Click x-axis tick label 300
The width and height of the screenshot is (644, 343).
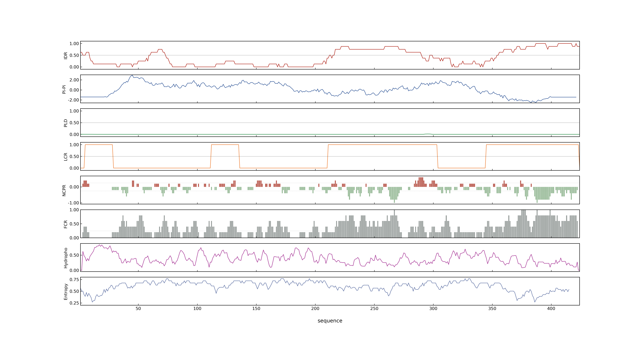(x=433, y=309)
